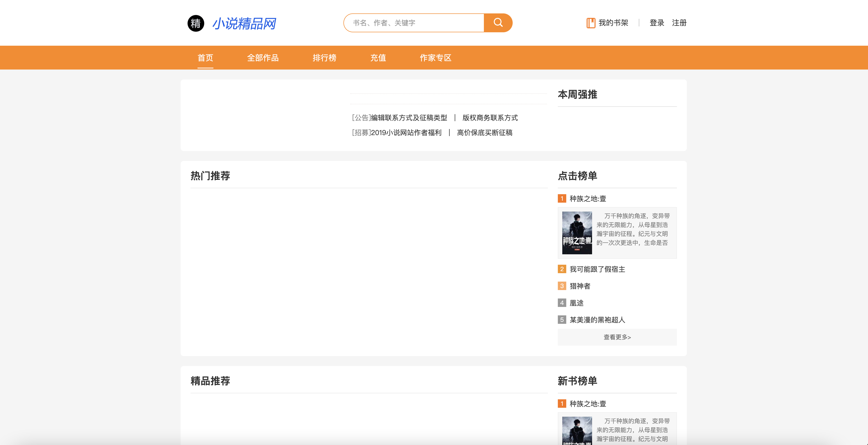The image size is (868, 445).
Task: Open 种族之地:壹 title in 新书榜单
Action: point(588,404)
